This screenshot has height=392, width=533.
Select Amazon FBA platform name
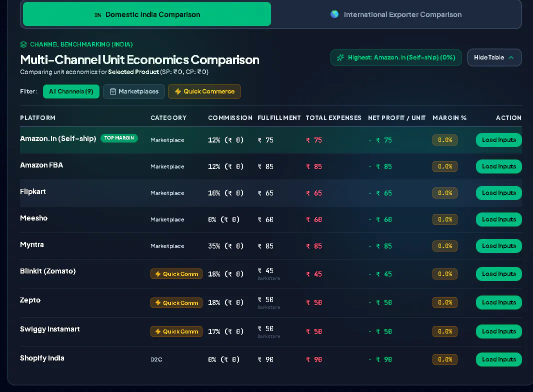coord(41,165)
